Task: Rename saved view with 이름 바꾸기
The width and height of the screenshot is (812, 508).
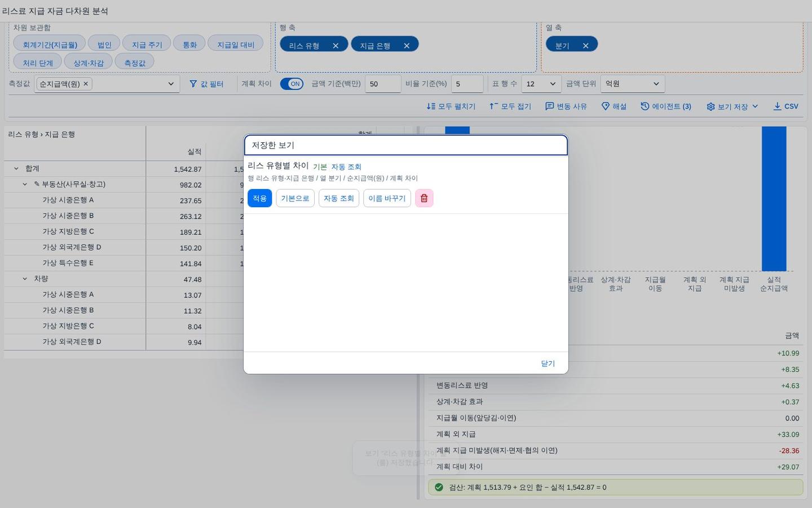Action: [x=387, y=198]
